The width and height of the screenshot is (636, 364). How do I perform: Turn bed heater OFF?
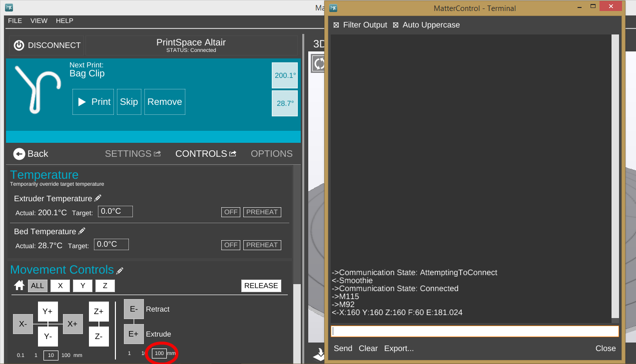231,245
